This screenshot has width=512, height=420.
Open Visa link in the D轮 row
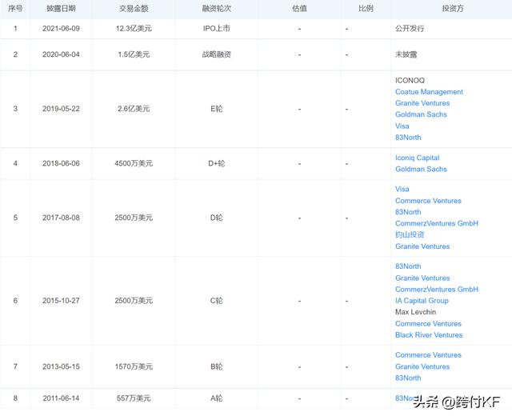click(402, 190)
